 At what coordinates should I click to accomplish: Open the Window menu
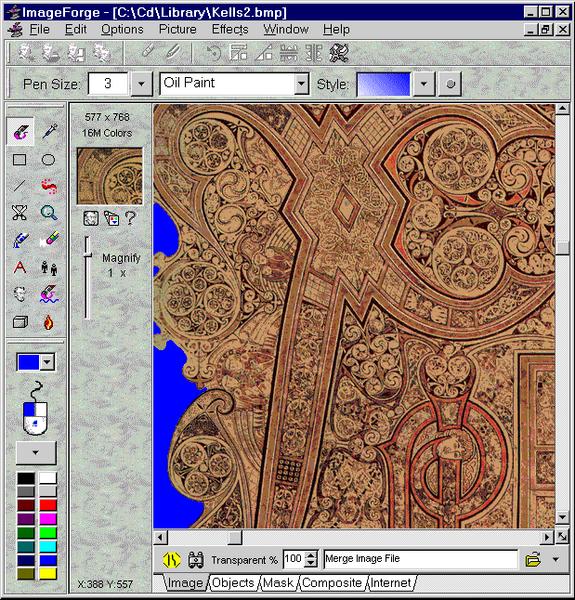point(286,29)
